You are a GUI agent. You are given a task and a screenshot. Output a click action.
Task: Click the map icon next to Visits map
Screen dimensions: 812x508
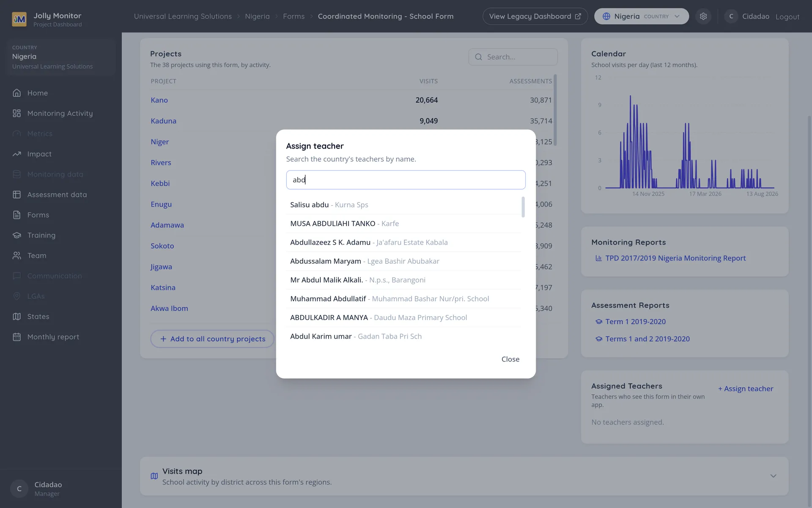tap(154, 476)
